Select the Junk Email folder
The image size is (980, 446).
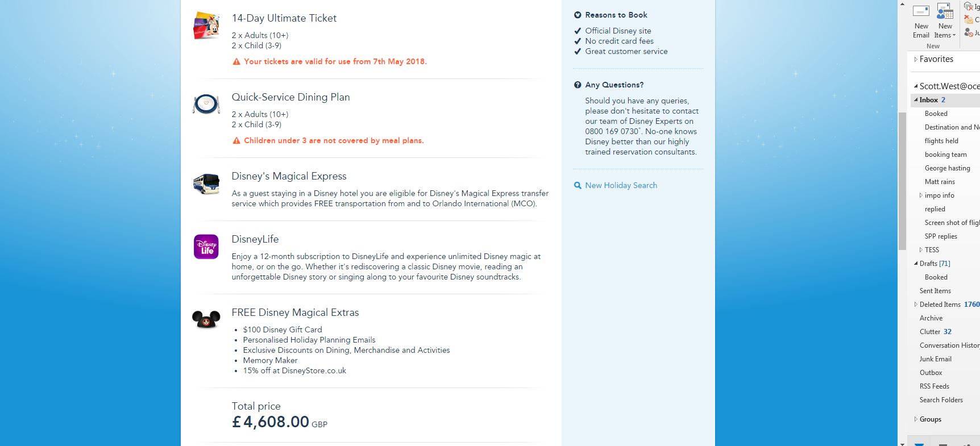(x=935, y=359)
